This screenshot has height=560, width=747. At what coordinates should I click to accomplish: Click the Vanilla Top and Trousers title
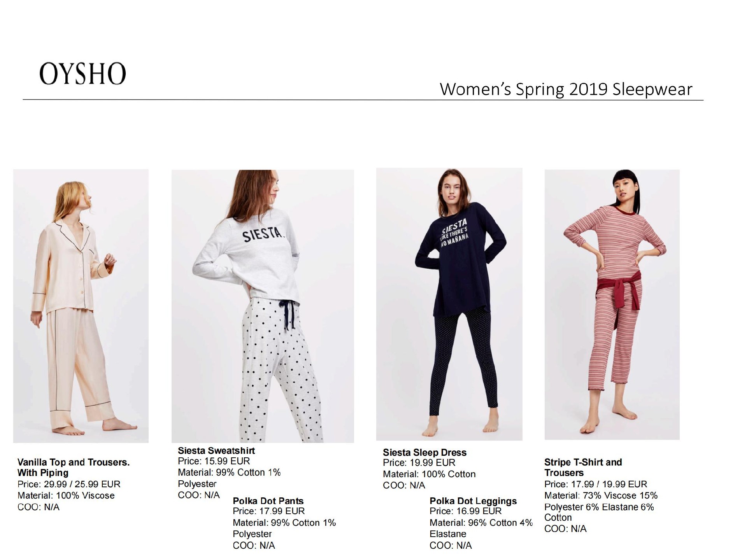pos(74,467)
